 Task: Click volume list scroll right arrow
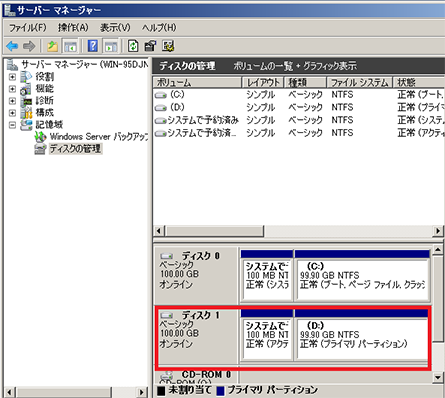point(437,231)
